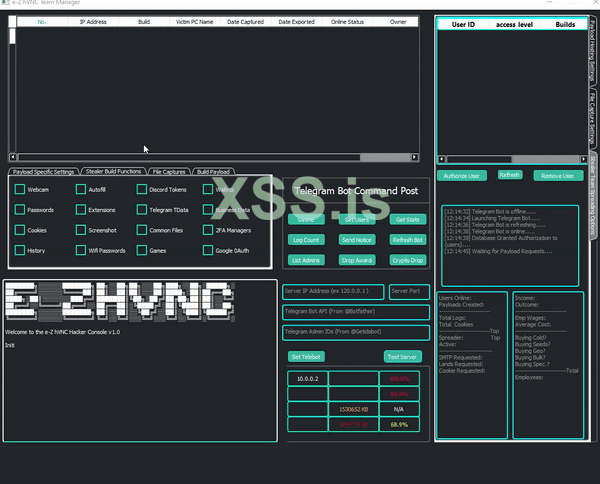Click the Get Users button
The width and height of the screenshot is (600, 484).
(357, 220)
